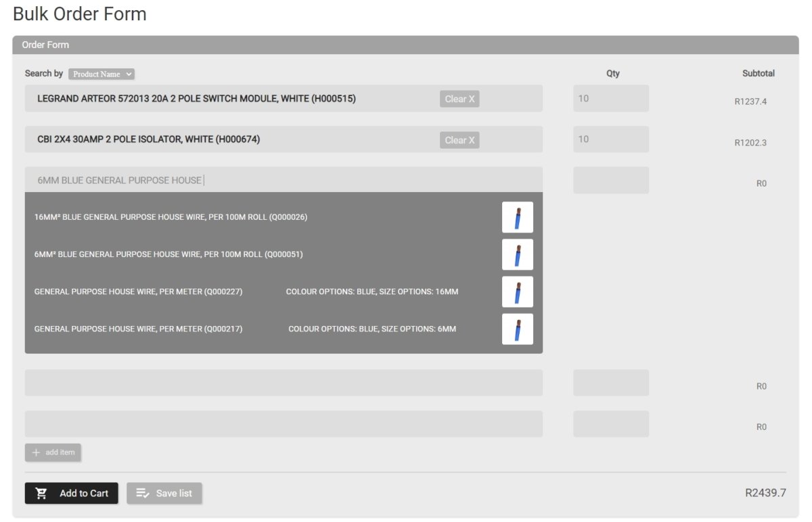Select 16MM² Blue House Wire 100M roll suggestion
The image size is (812, 522).
(x=171, y=218)
